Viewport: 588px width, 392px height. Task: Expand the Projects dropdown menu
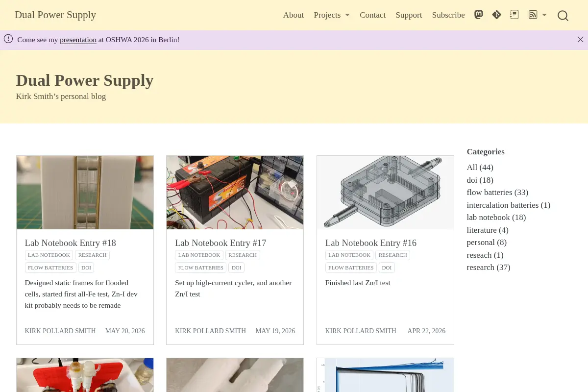click(x=332, y=15)
